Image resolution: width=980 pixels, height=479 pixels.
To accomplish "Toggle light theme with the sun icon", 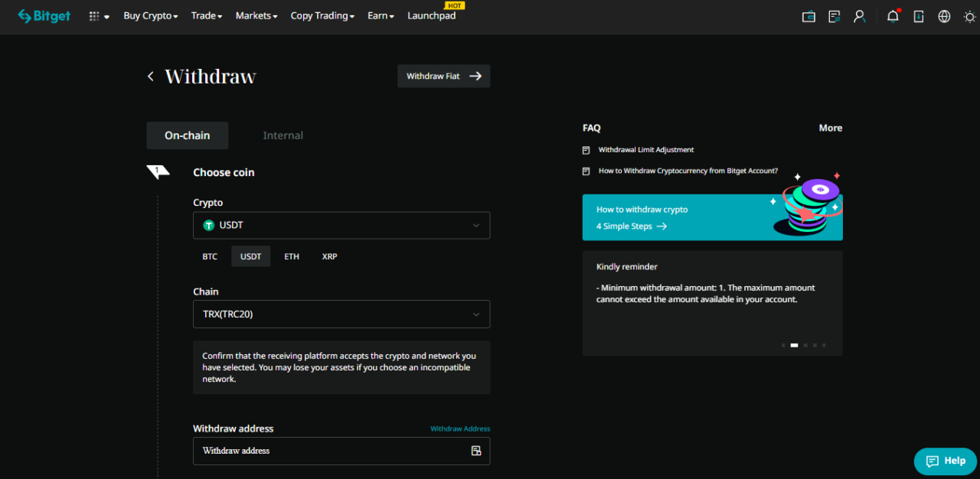I will (969, 16).
